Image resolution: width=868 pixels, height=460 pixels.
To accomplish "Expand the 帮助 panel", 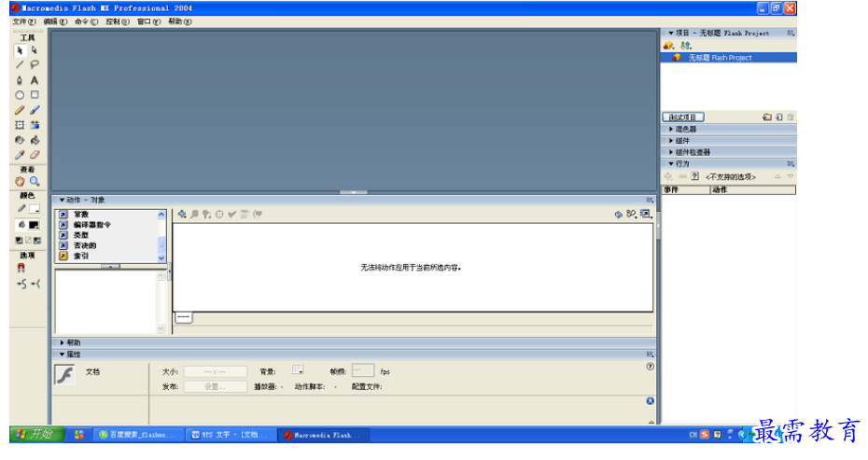I will pos(62,342).
